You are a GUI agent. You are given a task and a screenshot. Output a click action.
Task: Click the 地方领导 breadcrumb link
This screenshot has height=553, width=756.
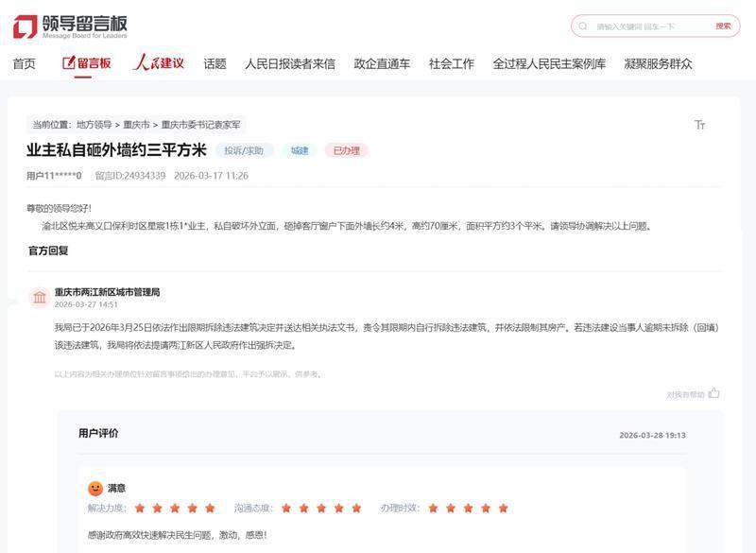[x=94, y=125]
